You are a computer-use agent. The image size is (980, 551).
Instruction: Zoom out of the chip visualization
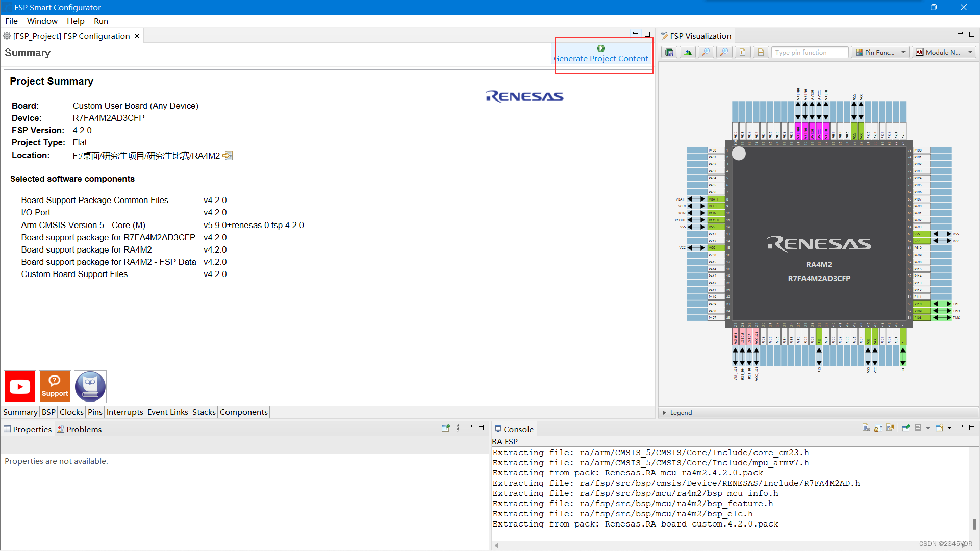pyautogui.click(x=706, y=52)
